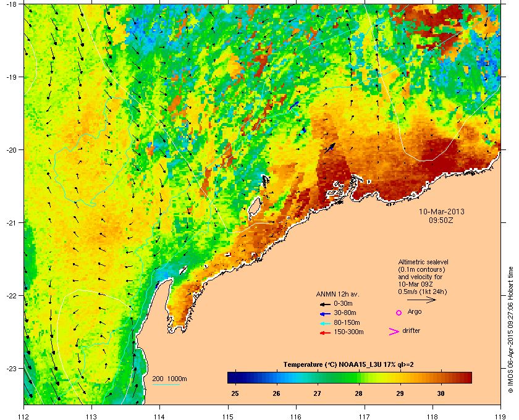Click the 'Altimetric sealevel' caption line
519x420 pixels.
423,262
